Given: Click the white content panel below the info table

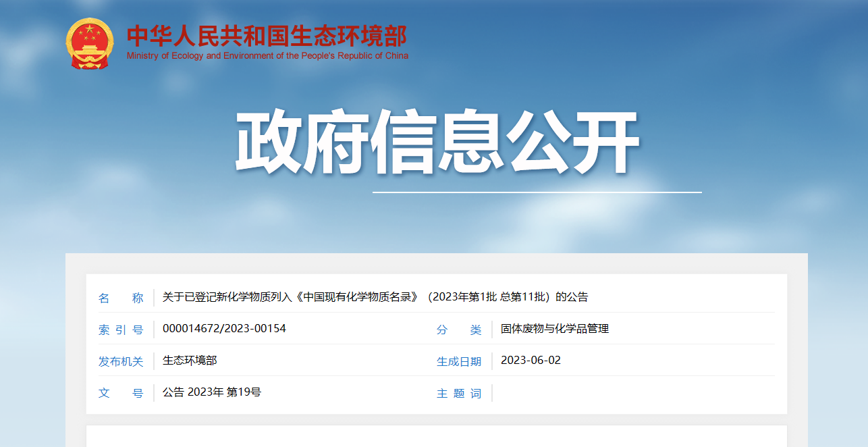Looking at the screenshot, I should coord(436,436).
